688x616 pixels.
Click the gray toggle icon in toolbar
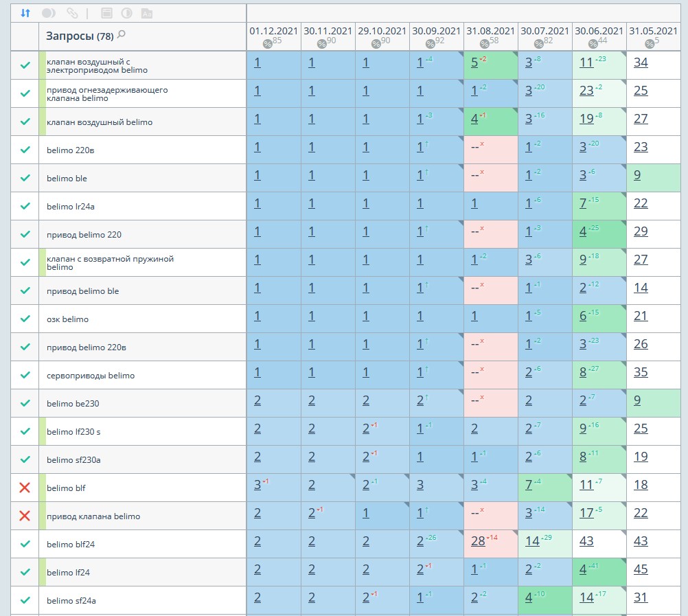point(49,13)
